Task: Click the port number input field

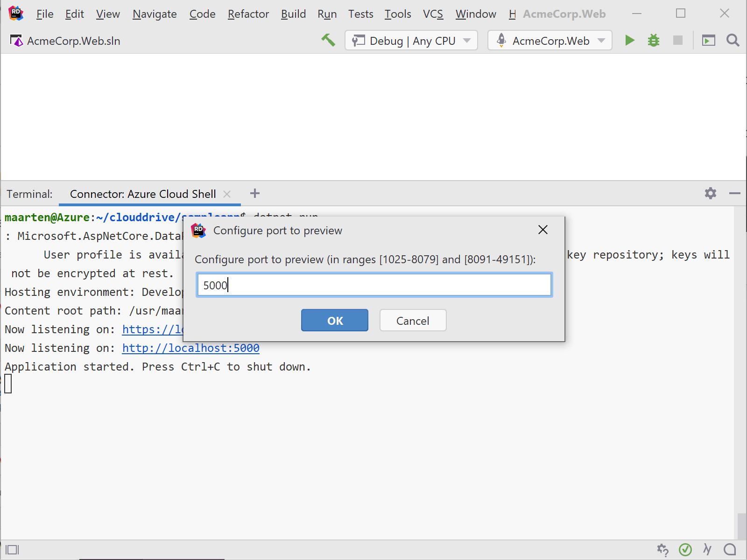Action: click(374, 285)
